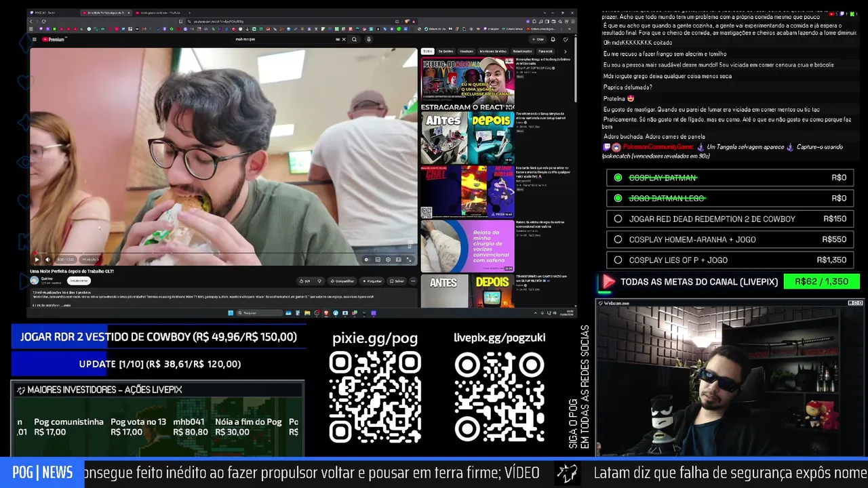Click the Inscrever-se subscribe button
Screen dimensions: 868x488
[79, 281]
